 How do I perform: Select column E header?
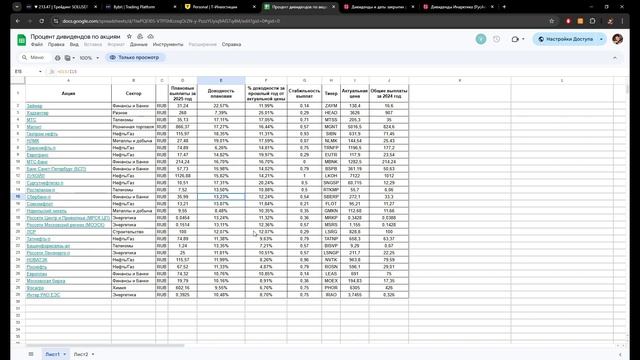(221, 80)
